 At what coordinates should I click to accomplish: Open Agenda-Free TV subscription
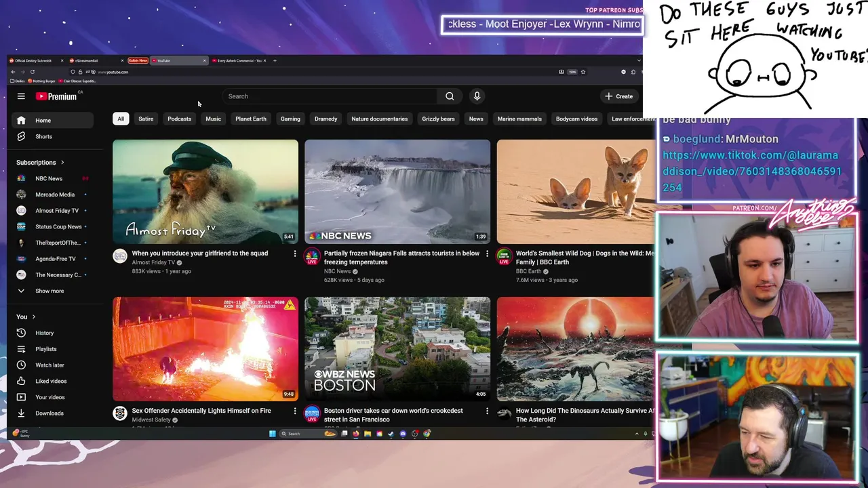pyautogui.click(x=53, y=259)
